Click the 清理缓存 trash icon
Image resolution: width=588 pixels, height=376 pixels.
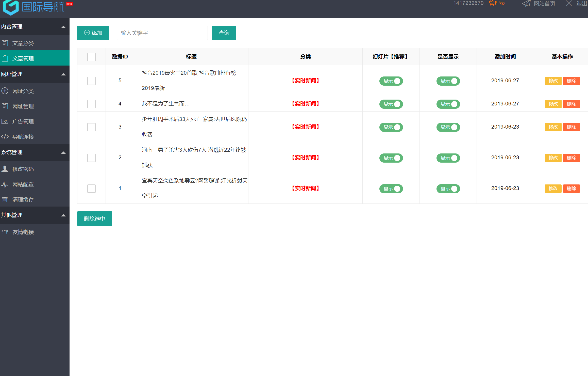[5, 199]
